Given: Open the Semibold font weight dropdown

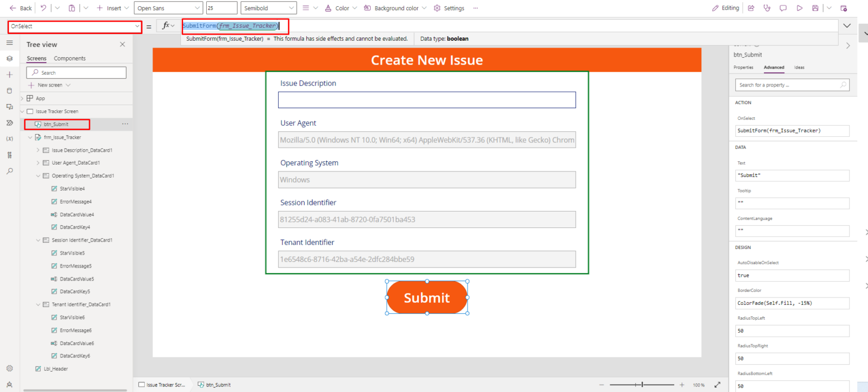Looking at the screenshot, I should (x=268, y=8).
